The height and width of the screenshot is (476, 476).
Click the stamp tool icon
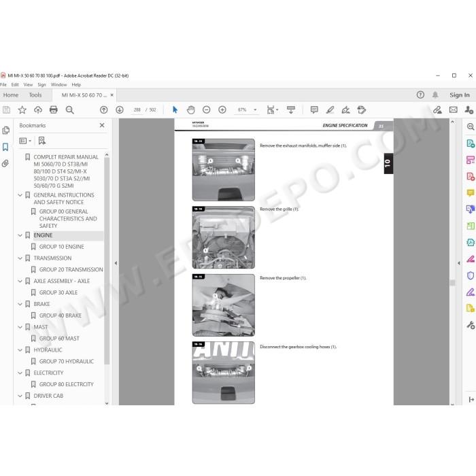coord(362,110)
